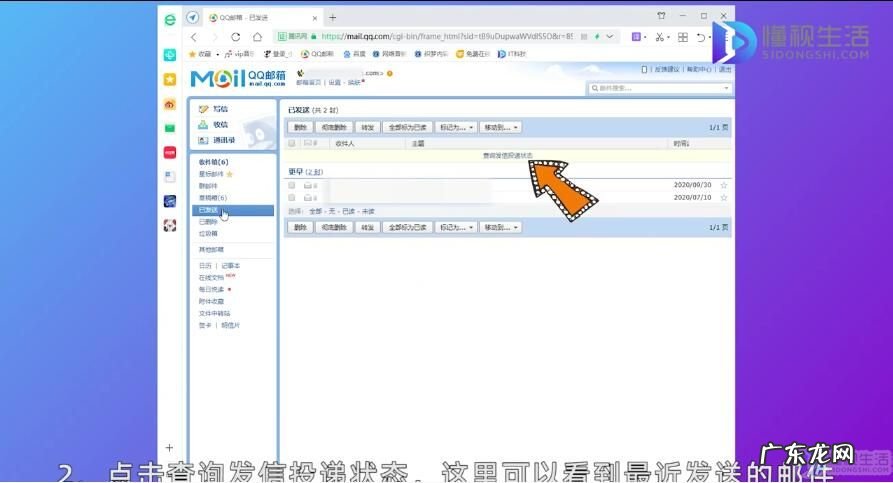Image resolution: width=893 pixels, height=483 pixels.
Task: Click the bottom 转发 forward button
Action: pyautogui.click(x=367, y=227)
